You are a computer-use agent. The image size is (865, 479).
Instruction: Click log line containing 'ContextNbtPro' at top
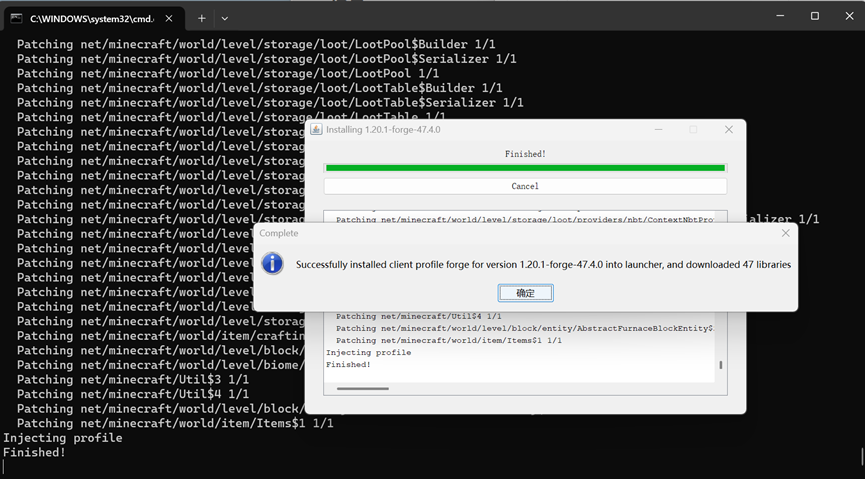point(525,220)
